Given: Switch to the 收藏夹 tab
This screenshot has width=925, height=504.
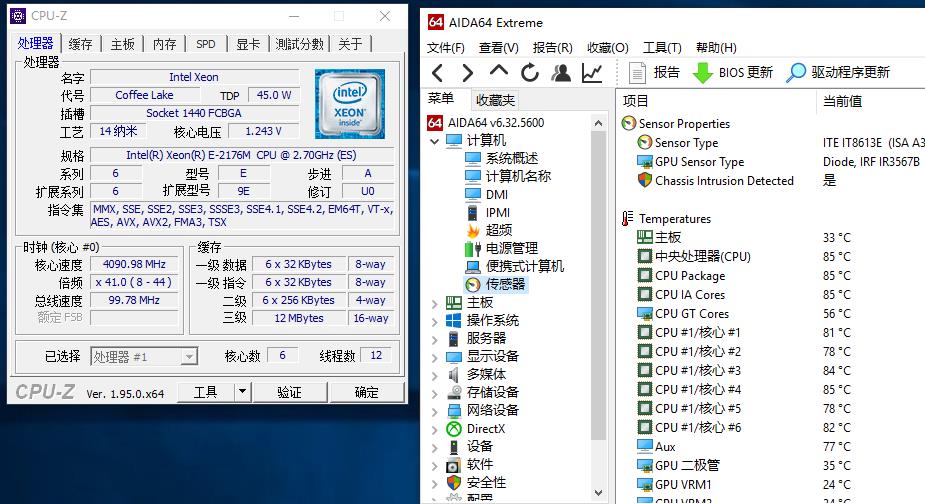Looking at the screenshot, I should pyautogui.click(x=496, y=100).
